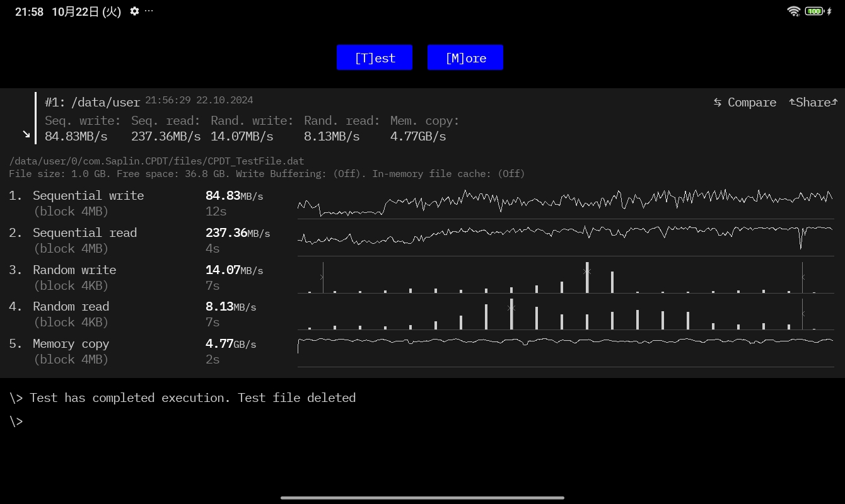This screenshot has height=504, width=845.
Task: Tap the bottom navigation gesture handle
Action: (x=422, y=498)
